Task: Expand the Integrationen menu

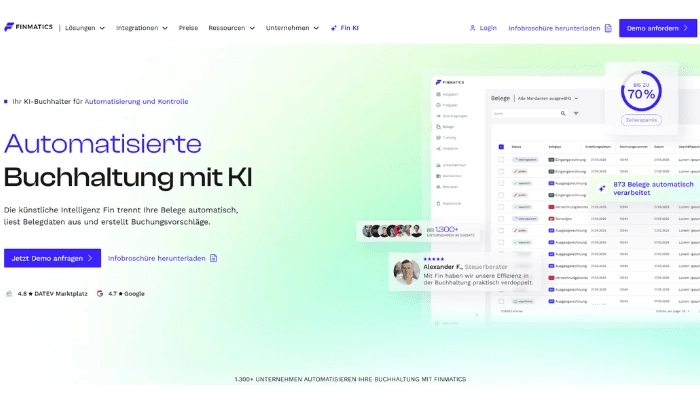Action: click(x=142, y=28)
